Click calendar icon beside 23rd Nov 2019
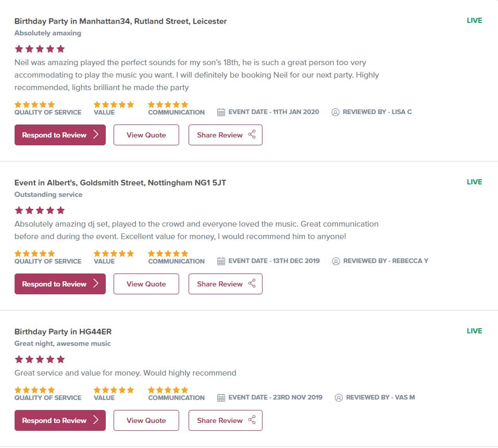This screenshot has height=448, width=498. pos(221,397)
